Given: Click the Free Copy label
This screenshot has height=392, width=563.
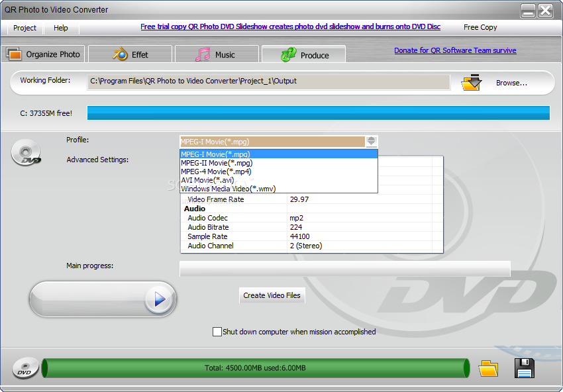Looking at the screenshot, I should (x=480, y=27).
